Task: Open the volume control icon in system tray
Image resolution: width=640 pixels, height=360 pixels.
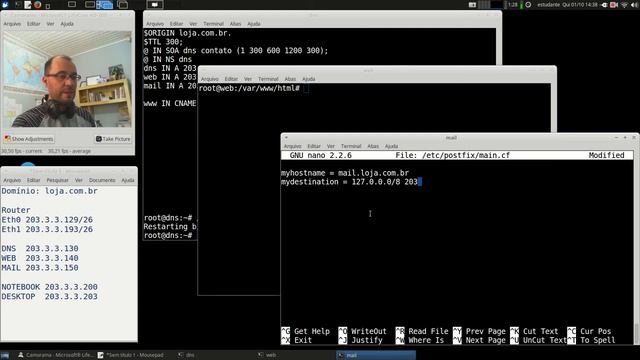Action: pyautogui.click(x=635, y=5)
